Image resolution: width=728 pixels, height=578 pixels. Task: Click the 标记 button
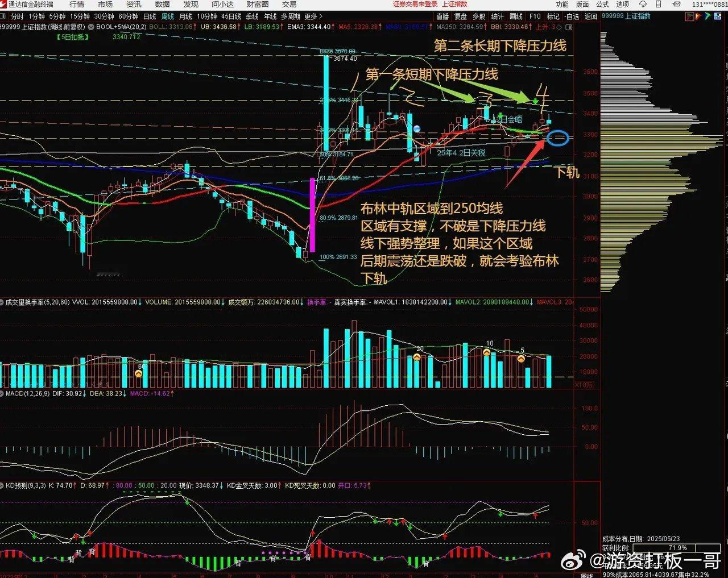point(553,16)
